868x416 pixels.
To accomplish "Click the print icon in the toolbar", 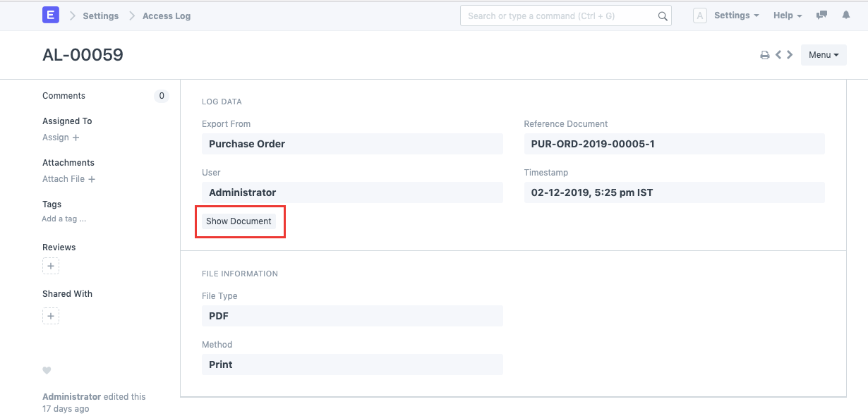I will [x=765, y=54].
